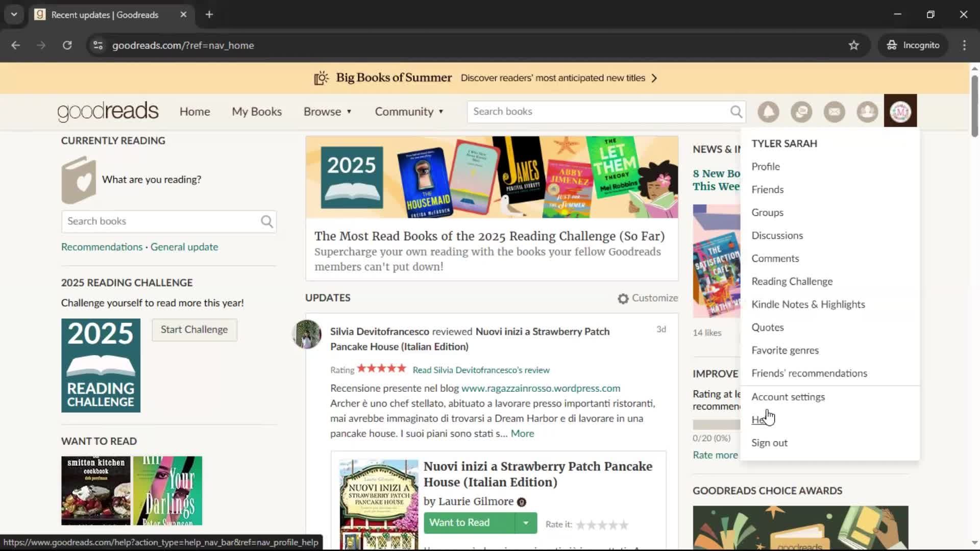Open the Kill Your Darlings book cover
This screenshot has width=980, height=551.
167,491
